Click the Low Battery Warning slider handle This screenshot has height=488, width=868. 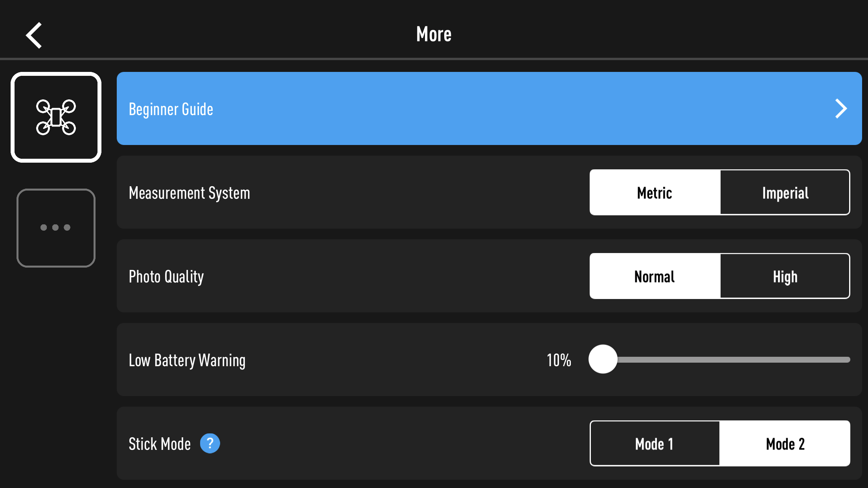(603, 359)
